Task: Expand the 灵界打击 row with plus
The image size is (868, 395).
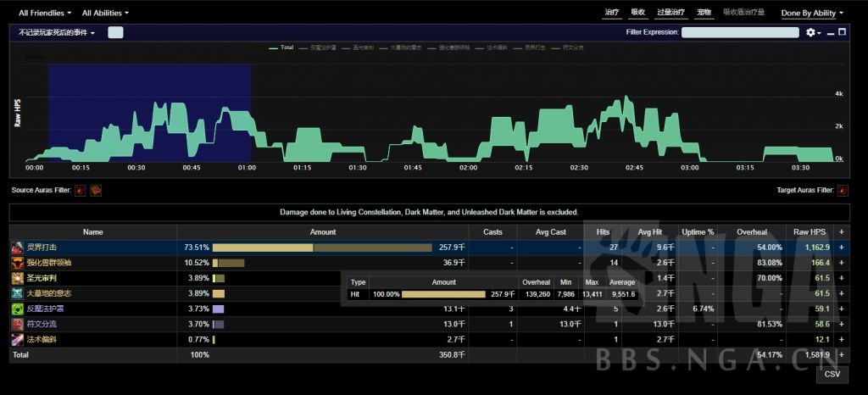Action: (x=842, y=248)
